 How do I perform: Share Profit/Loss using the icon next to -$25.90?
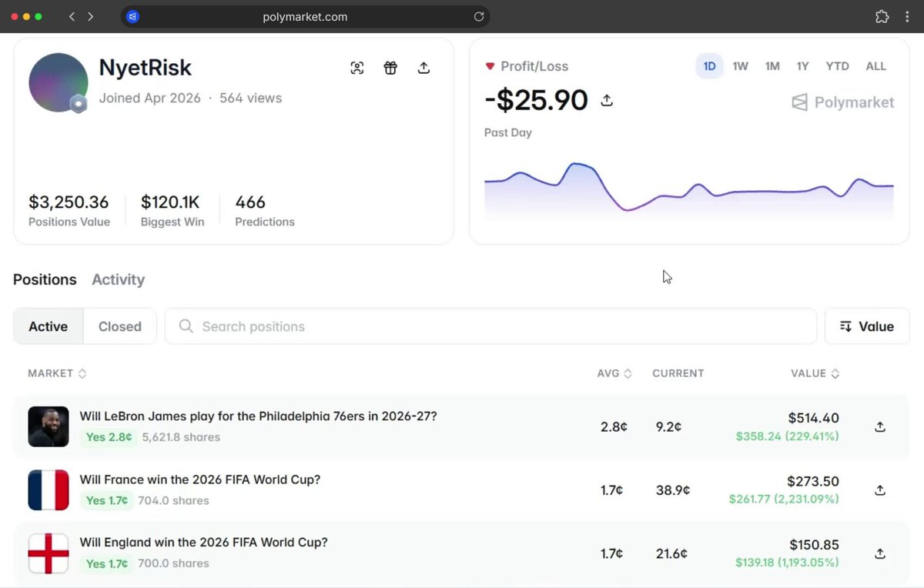607,101
